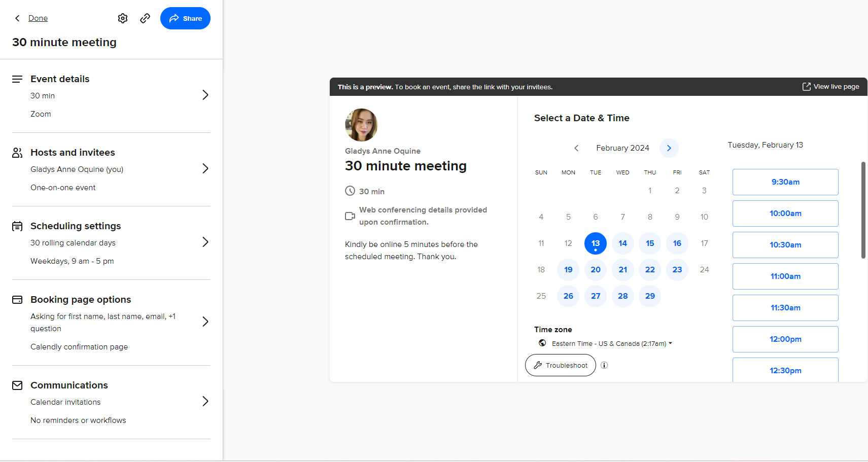Select February 14 on the calendar

623,243
